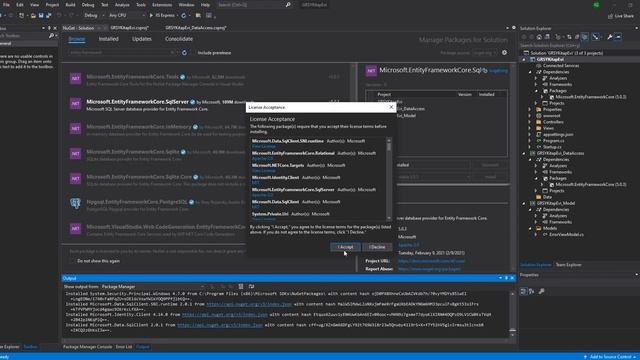Select the Browse tab in NuGet

pyautogui.click(x=77, y=39)
